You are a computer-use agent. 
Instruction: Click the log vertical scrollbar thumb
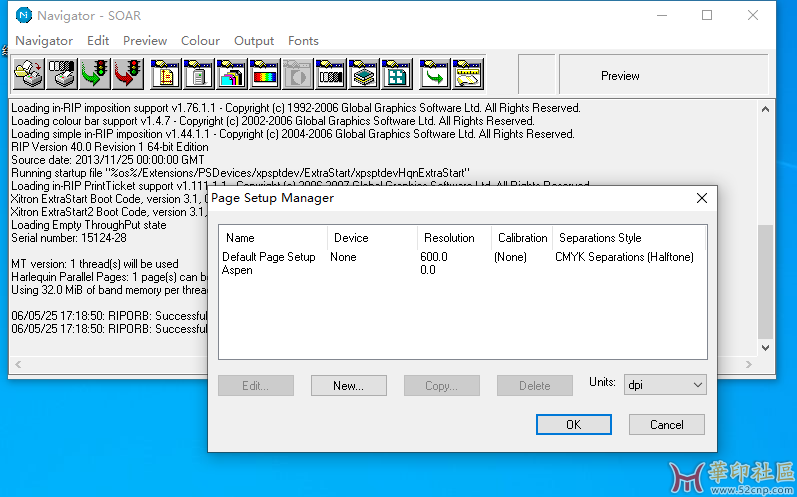(765, 282)
